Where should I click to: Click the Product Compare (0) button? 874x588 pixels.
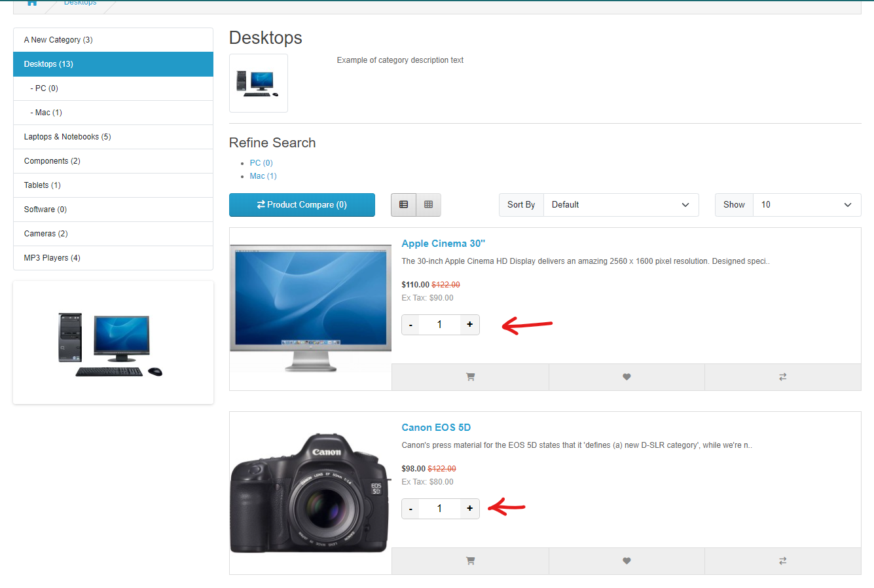[302, 205]
